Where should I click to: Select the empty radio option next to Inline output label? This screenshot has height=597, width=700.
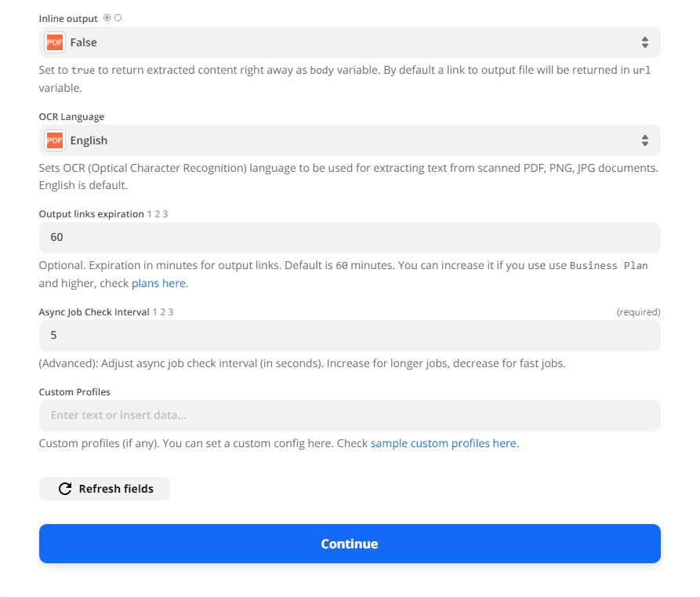(x=117, y=17)
